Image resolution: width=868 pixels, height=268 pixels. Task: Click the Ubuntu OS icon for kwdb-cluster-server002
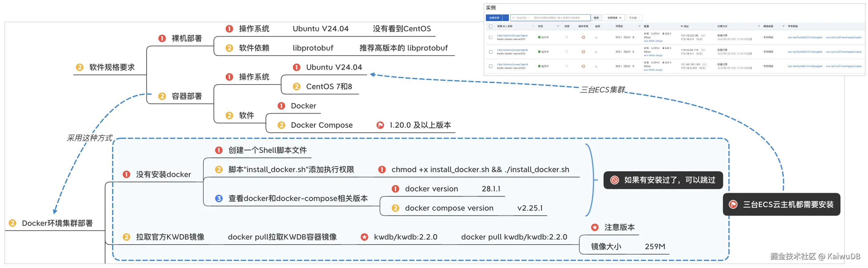click(x=583, y=52)
